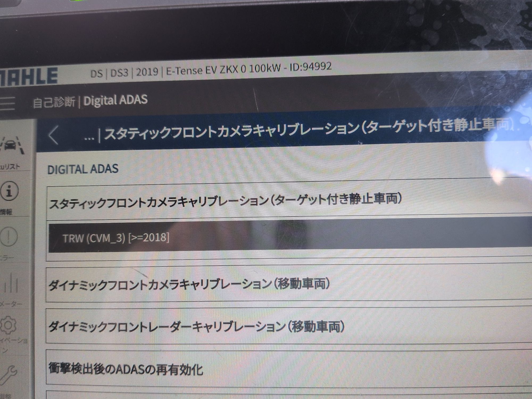Select 自己診断 in the header
The image size is (532, 399).
tap(54, 102)
